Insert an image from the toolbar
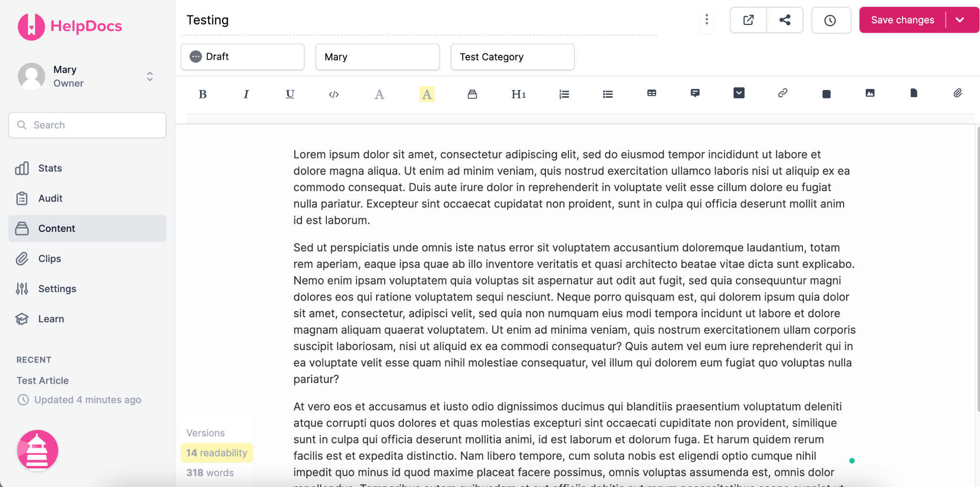 tap(870, 93)
